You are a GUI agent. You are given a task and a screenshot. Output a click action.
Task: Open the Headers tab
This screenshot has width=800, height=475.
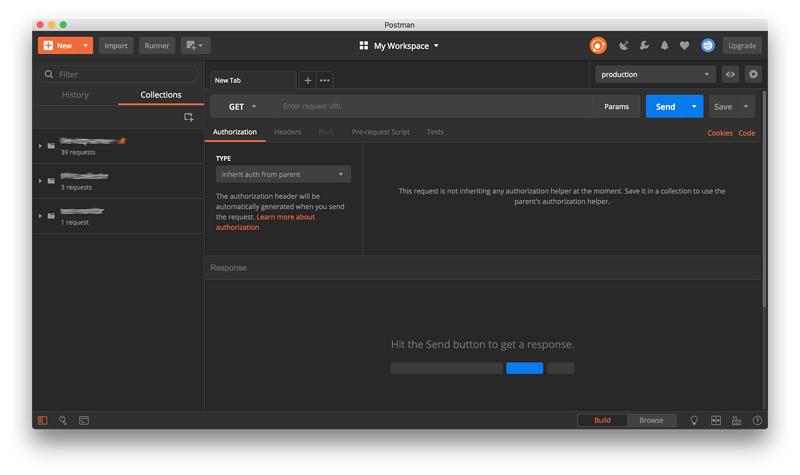coord(287,132)
